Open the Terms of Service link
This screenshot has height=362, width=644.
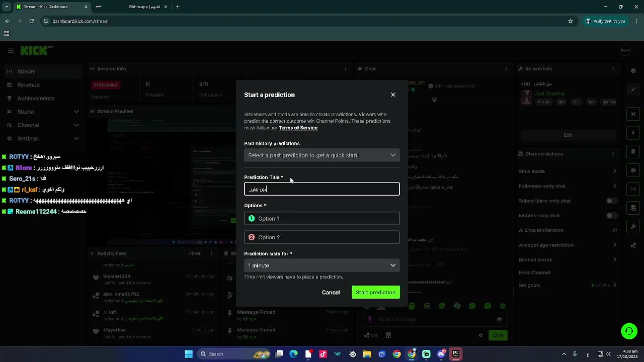pyautogui.click(x=298, y=128)
